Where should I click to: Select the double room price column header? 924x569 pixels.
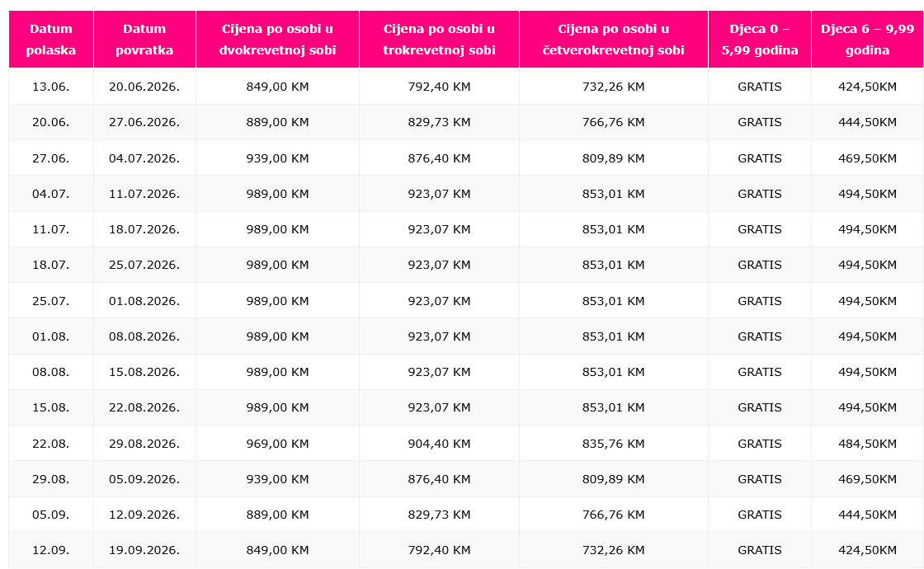pos(277,40)
